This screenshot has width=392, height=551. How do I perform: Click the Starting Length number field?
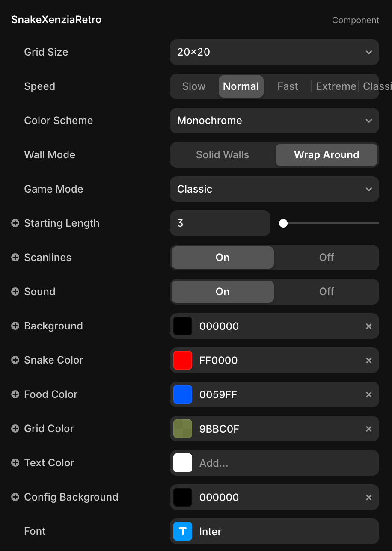[220, 223]
